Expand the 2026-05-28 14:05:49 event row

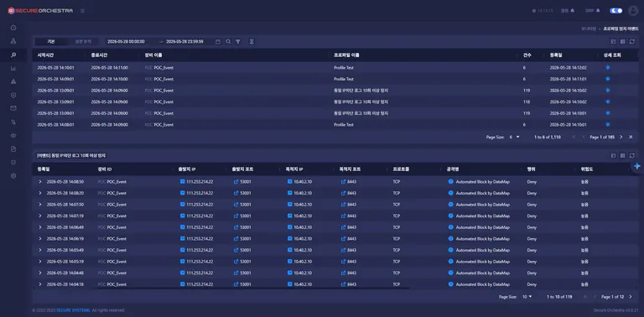40,250
